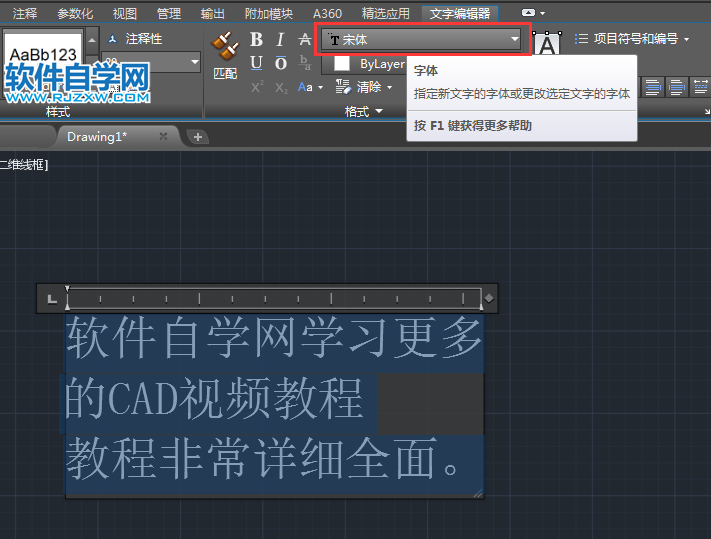
Task: Click inside text line 的CAD视频教程
Action: coord(214,399)
